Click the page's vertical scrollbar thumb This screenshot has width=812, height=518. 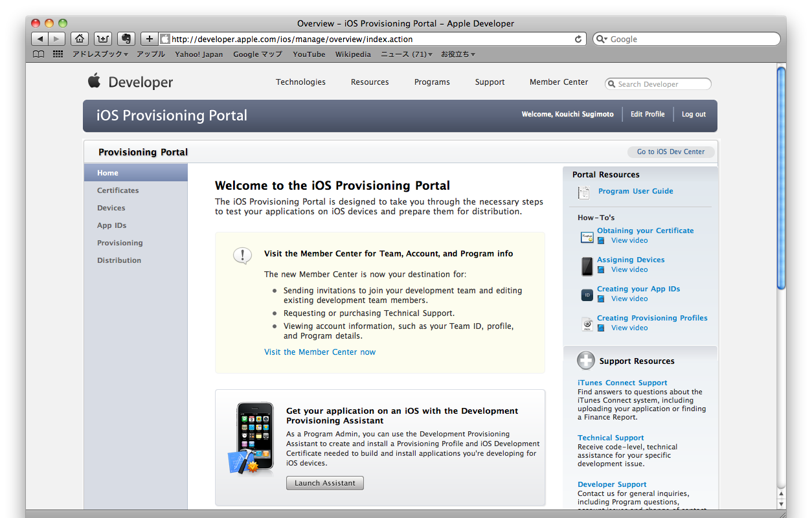pos(780,178)
